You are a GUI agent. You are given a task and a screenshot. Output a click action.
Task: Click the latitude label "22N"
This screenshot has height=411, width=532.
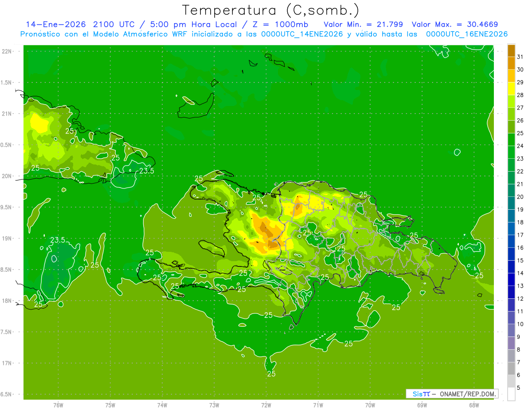[7, 51]
